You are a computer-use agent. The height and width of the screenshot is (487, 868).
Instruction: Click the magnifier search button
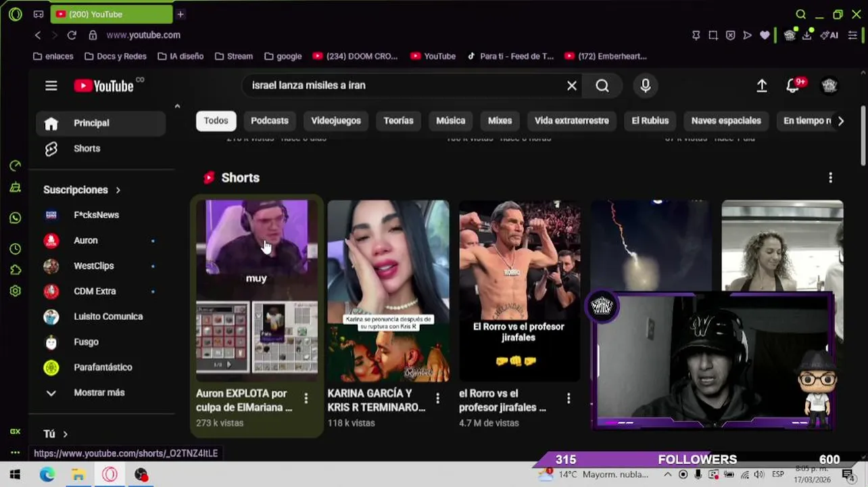click(602, 85)
